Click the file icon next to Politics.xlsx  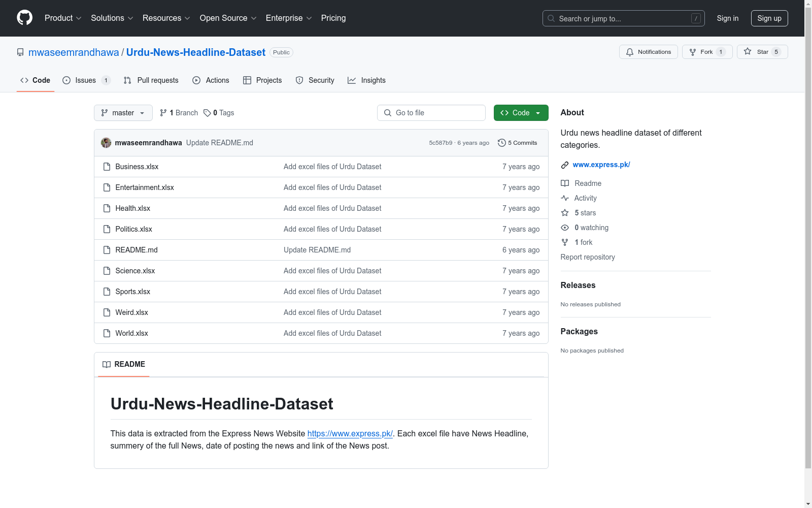[107, 229]
